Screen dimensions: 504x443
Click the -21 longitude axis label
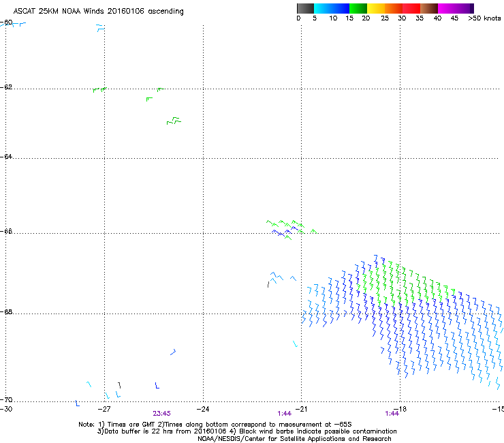[301, 409]
